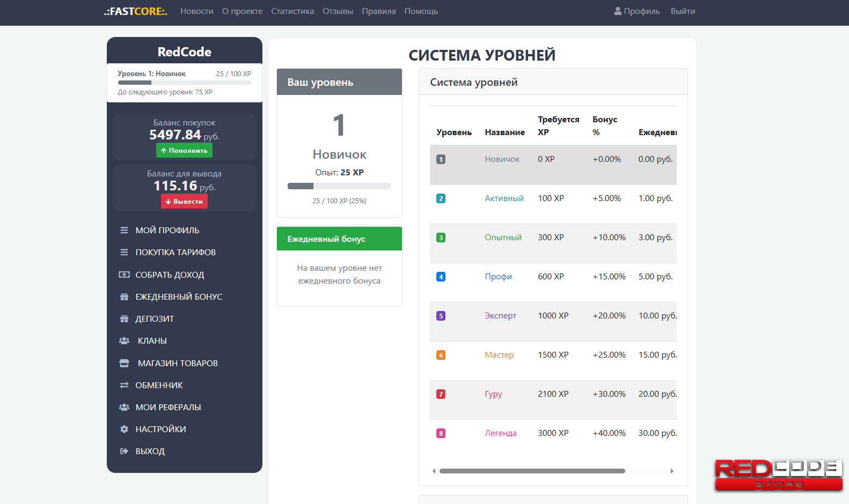Click the exchange arrows icon beside Обменник

(124, 385)
